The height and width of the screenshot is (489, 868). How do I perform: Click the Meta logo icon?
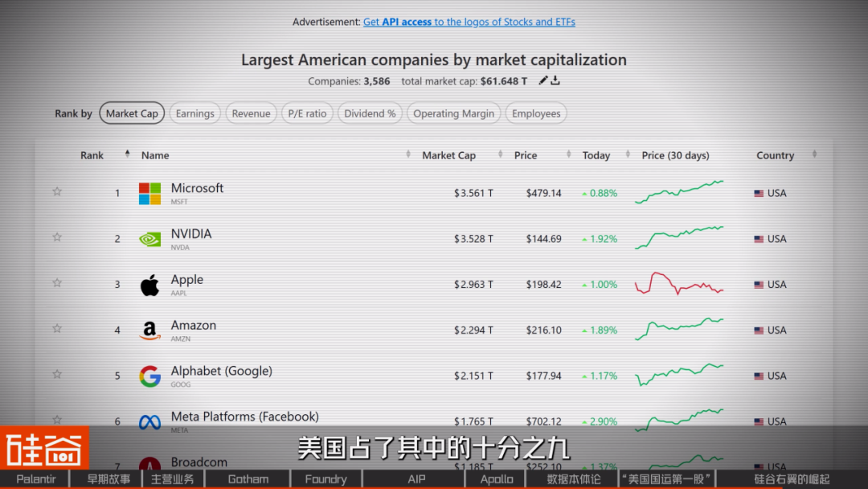[149, 422]
